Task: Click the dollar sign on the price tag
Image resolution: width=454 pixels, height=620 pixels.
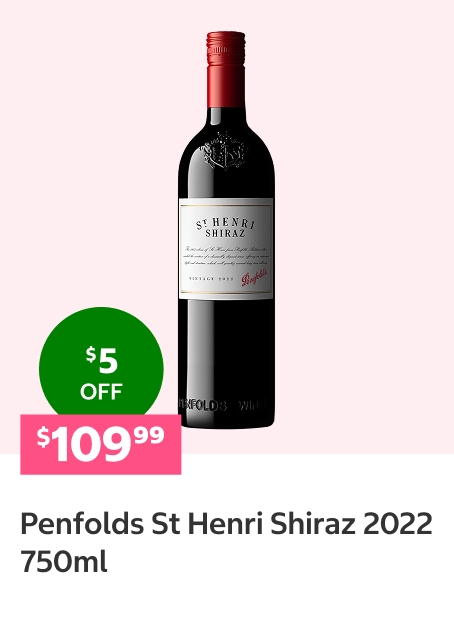Action: (x=43, y=437)
